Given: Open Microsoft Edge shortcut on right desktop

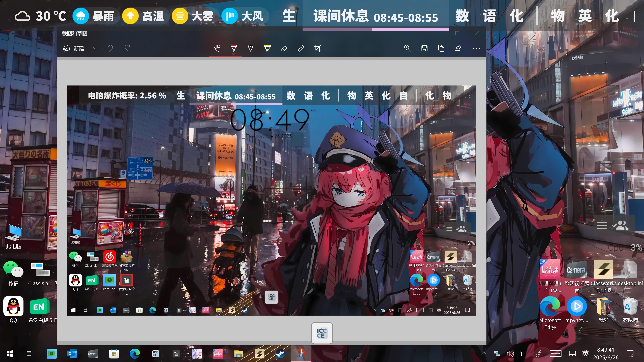Looking at the screenshot, I should pos(550,313).
